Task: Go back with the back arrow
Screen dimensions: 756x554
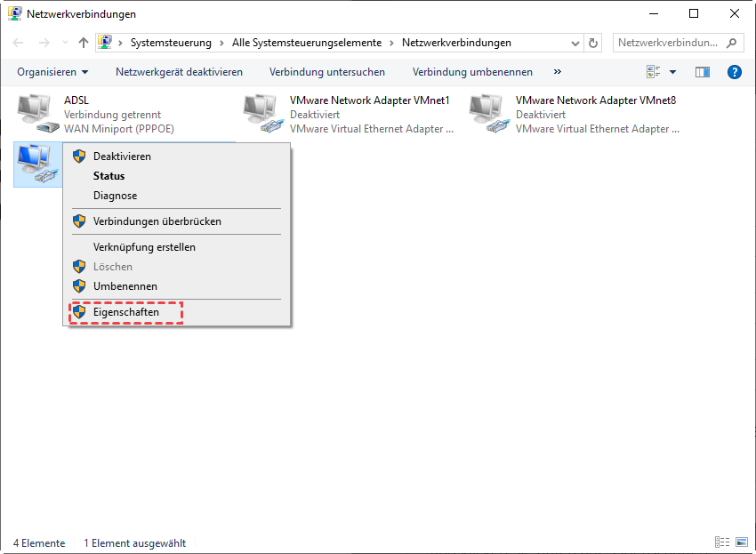Action: (x=18, y=43)
